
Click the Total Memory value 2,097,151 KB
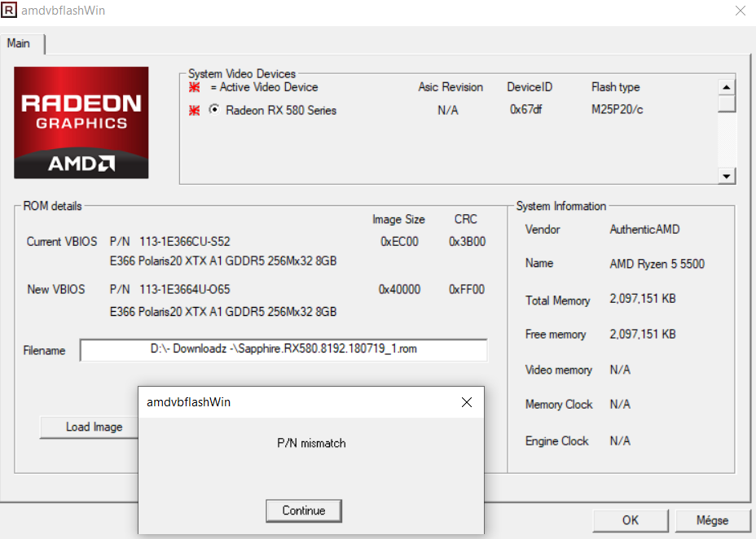coord(643,299)
